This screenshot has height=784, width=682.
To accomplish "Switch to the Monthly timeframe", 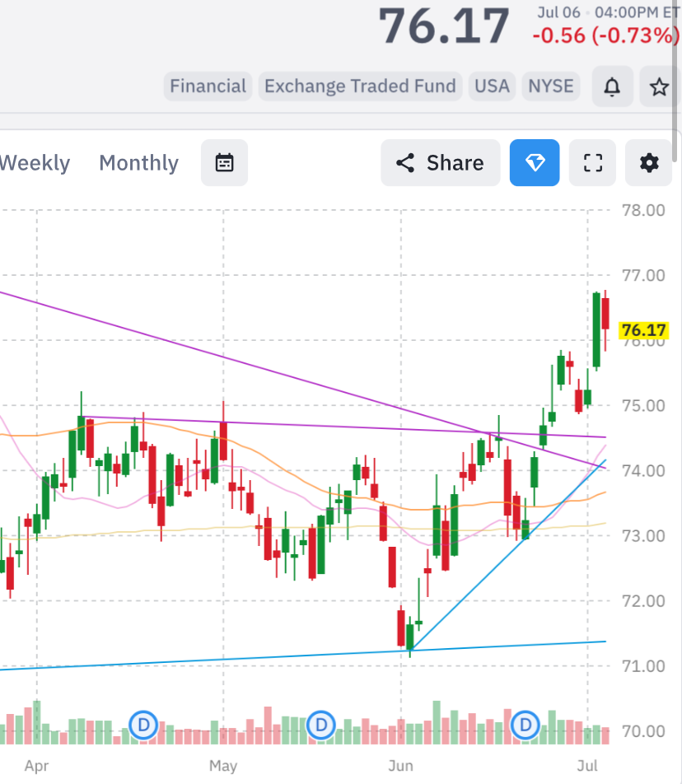I will (138, 163).
